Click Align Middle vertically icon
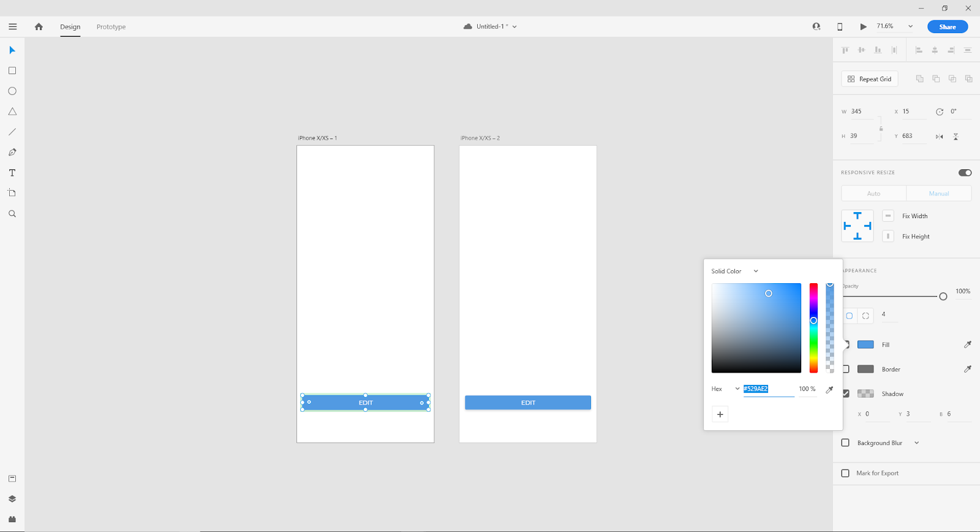 (862, 50)
